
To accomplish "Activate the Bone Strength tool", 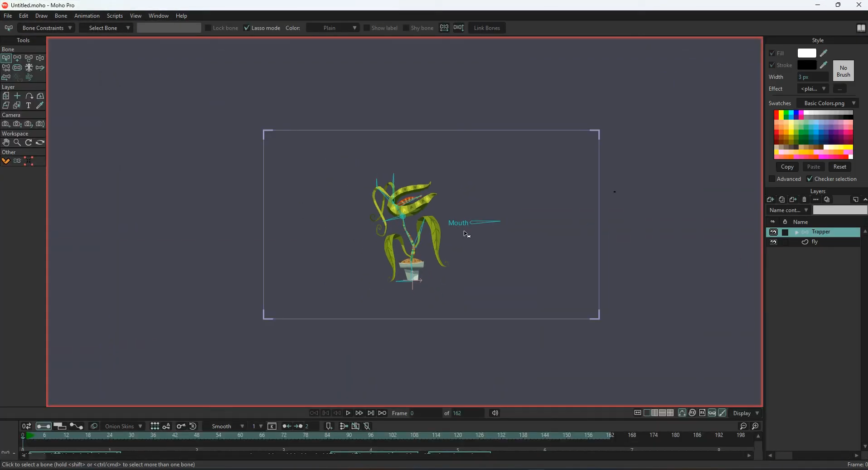I will tap(17, 68).
